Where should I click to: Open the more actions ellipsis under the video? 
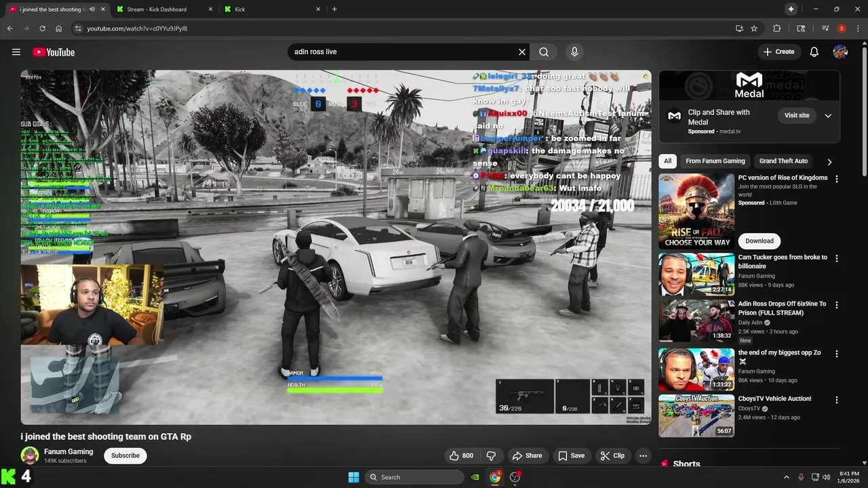[x=644, y=455]
